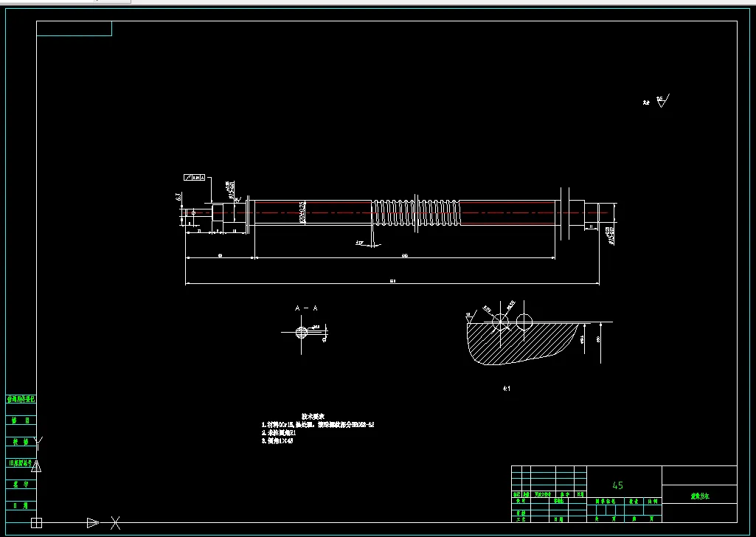Screen dimensions: 756x537
Task: Select the "3. 倒角1×45" requirement line
Action: click(x=277, y=440)
